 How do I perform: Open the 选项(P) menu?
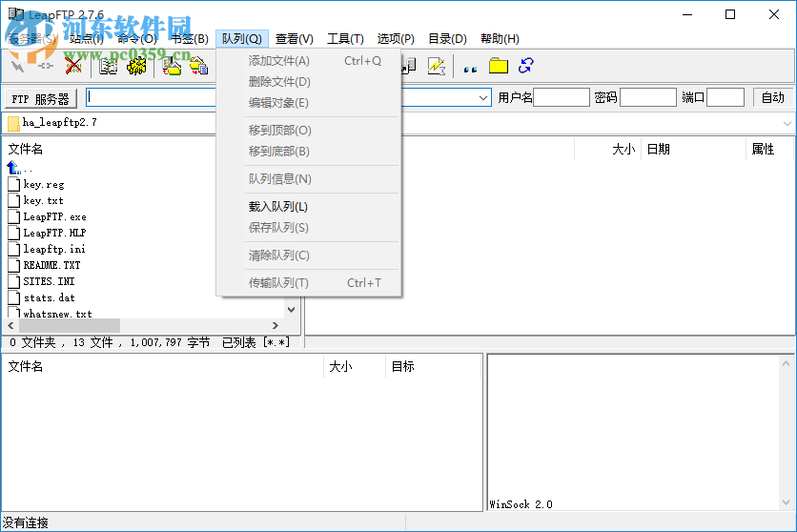396,39
